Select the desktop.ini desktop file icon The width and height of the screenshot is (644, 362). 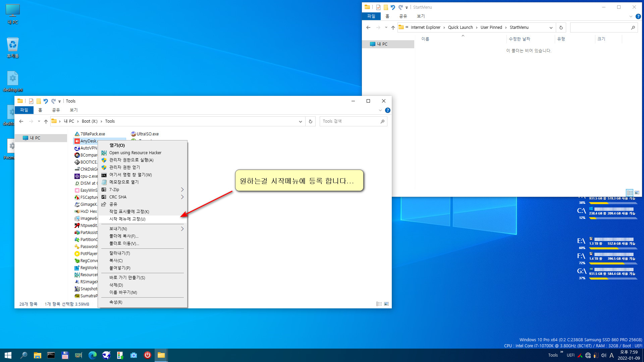coord(13,81)
